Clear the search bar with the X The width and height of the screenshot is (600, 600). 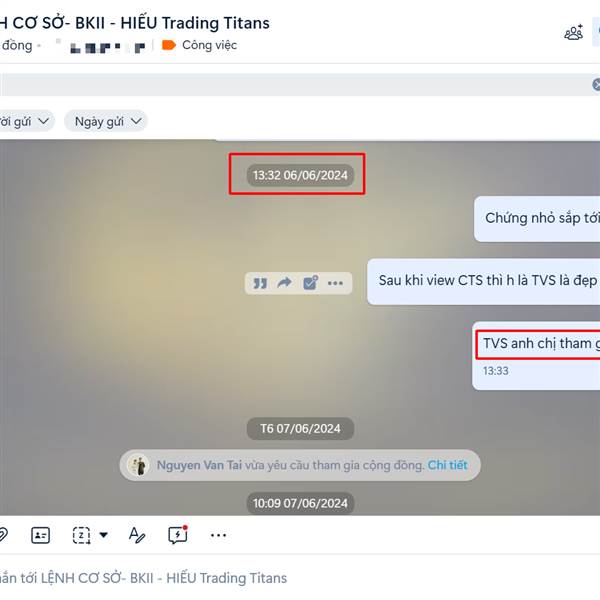pyautogui.click(x=596, y=85)
